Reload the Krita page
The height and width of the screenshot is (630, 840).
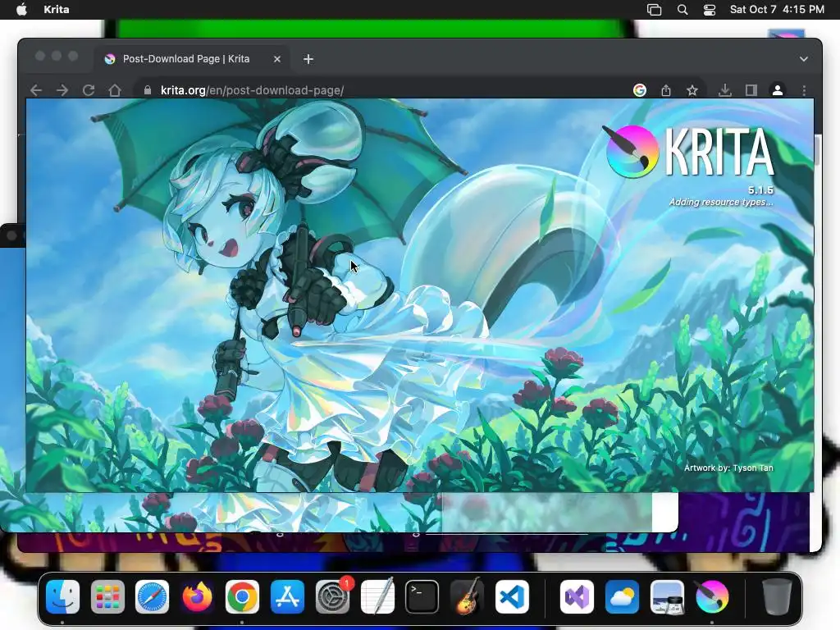(x=89, y=90)
